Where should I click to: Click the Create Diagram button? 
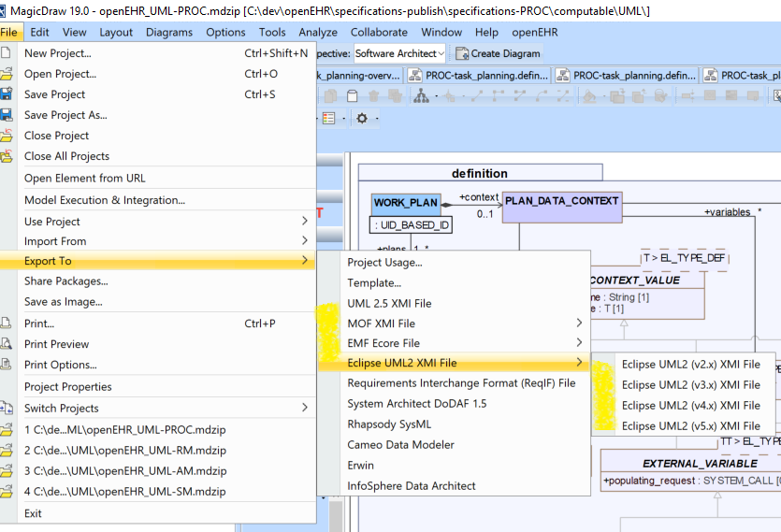498,53
